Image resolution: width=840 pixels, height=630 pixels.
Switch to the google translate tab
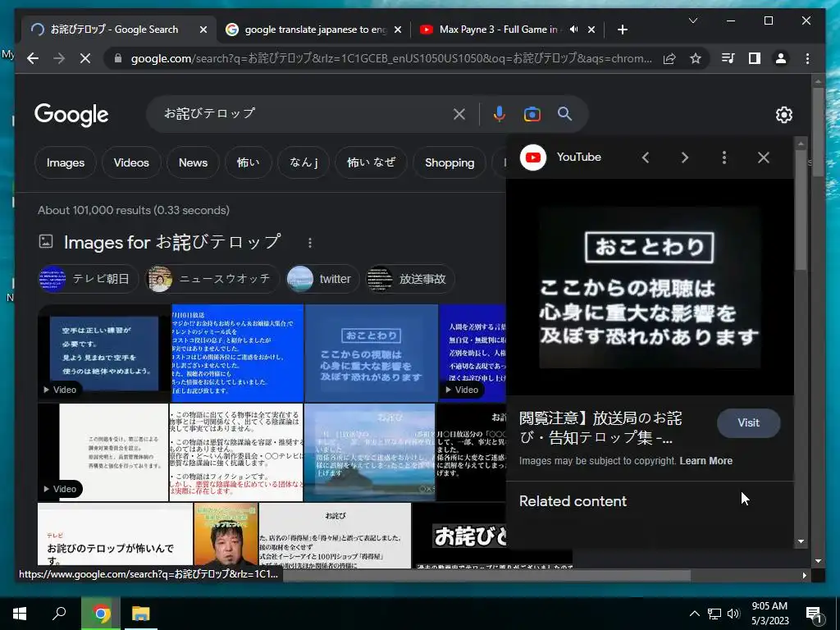coord(314,30)
